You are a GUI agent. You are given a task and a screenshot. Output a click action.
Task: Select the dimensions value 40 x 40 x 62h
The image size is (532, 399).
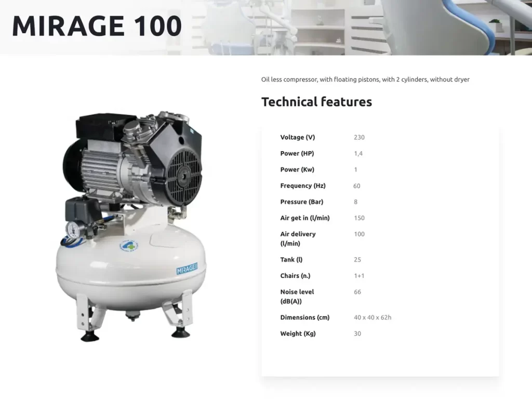click(373, 317)
